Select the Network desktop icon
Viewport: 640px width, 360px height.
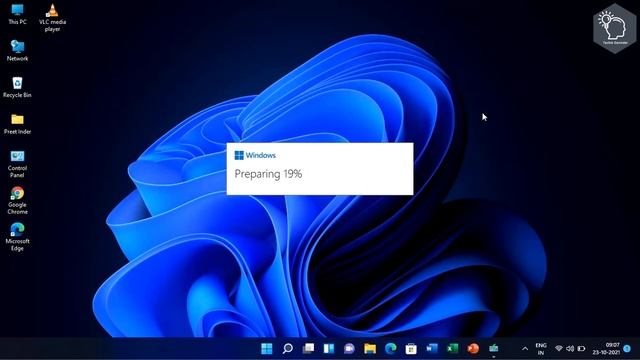click(17, 51)
